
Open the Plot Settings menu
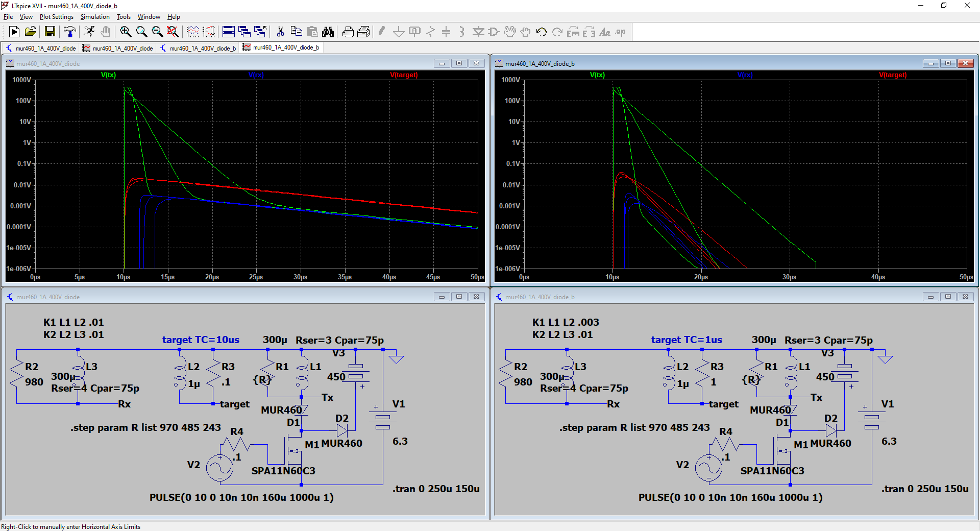56,17
